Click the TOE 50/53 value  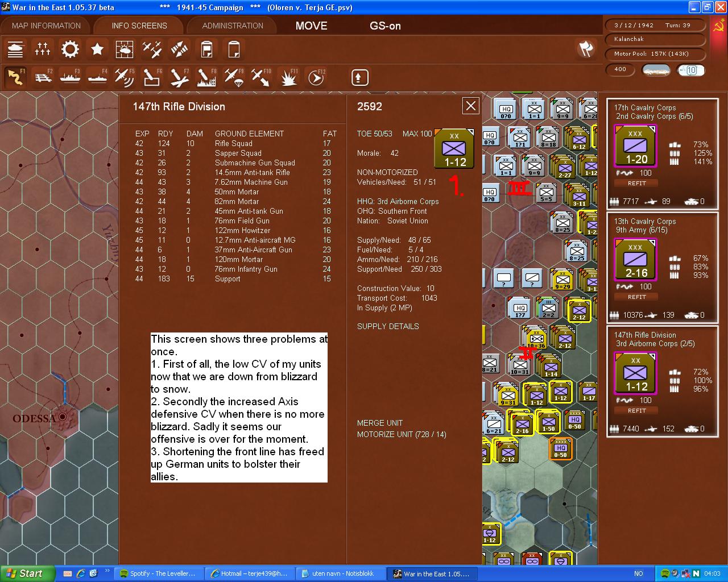tap(375, 134)
